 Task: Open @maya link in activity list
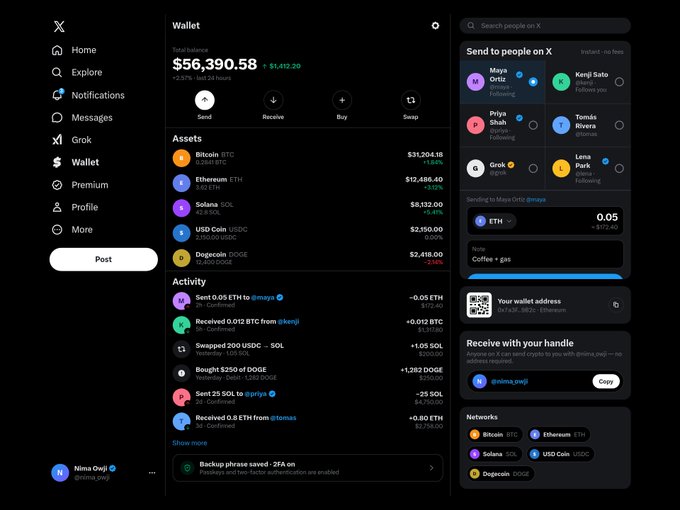tap(263, 298)
